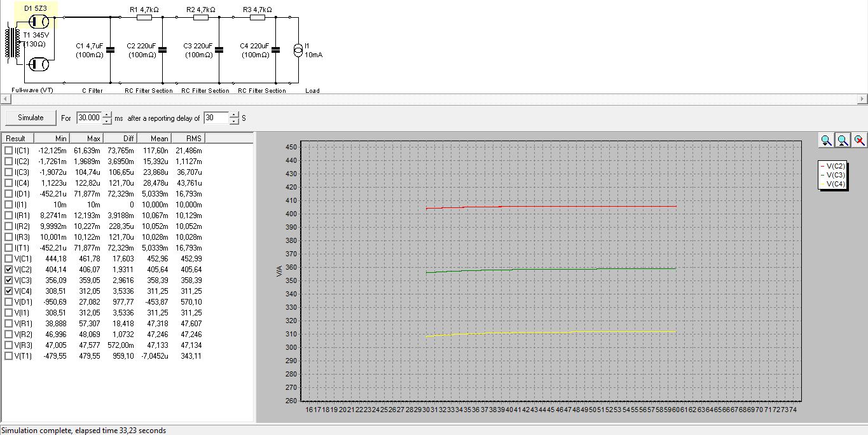Screen dimensions: 868x435
Task: Click the RMS column header
Action: point(188,138)
